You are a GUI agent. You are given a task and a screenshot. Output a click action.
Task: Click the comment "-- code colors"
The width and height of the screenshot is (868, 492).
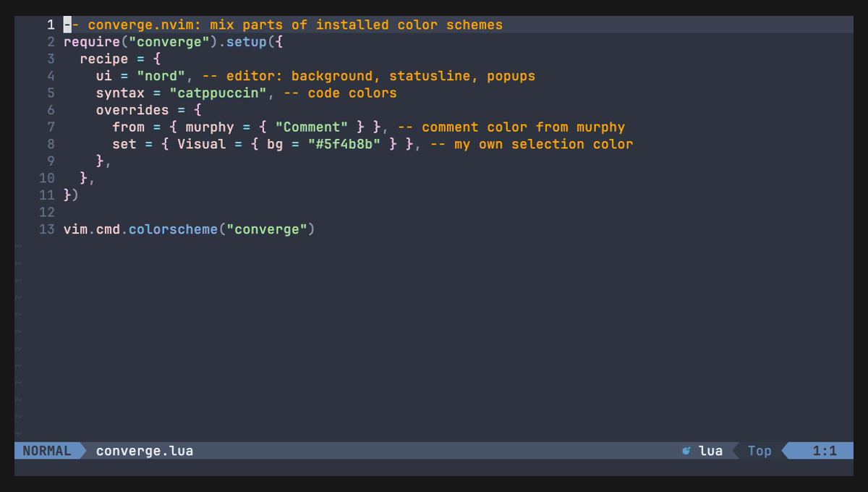(x=340, y=93)
